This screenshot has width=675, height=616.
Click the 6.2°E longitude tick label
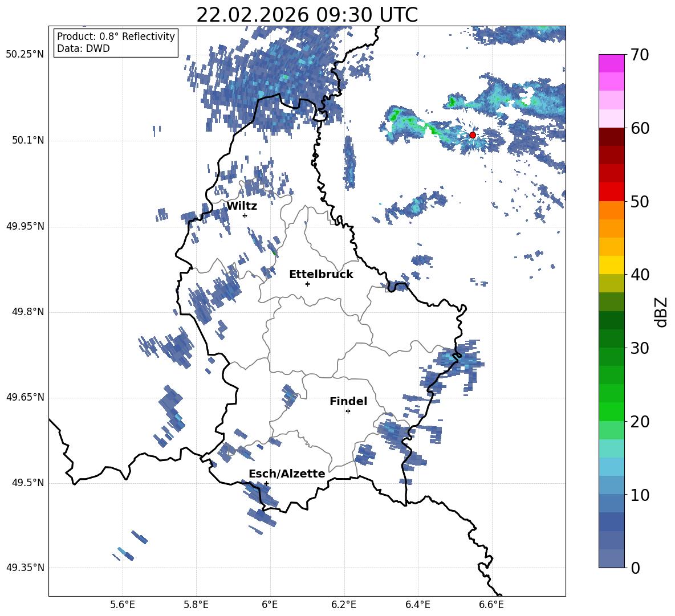tap(344, 605)
